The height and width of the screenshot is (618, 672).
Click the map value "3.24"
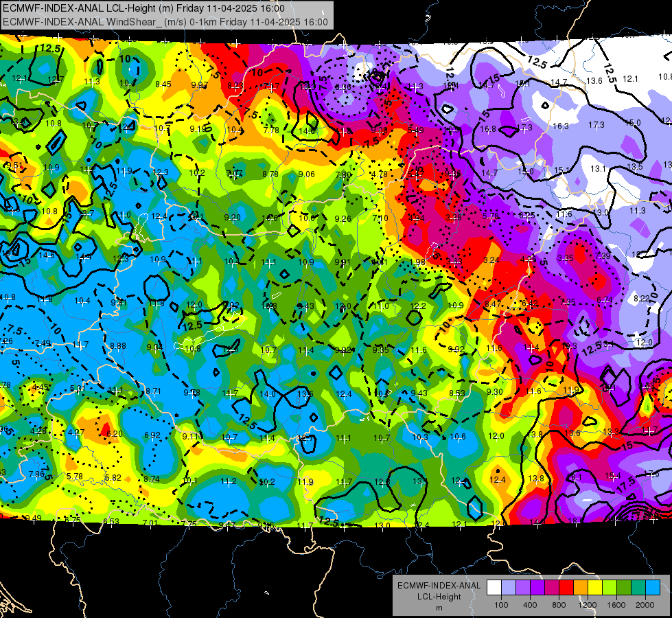tap(491, 260)
